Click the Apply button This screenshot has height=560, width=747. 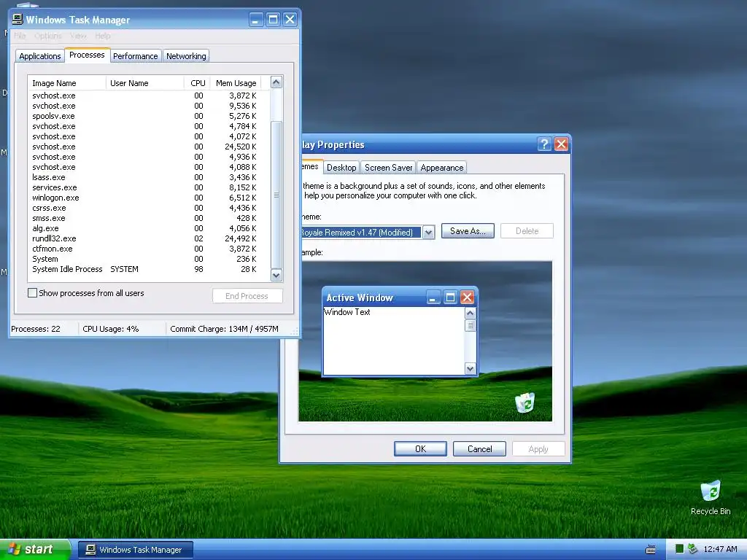pyautogui.click(x=538, y=448)
